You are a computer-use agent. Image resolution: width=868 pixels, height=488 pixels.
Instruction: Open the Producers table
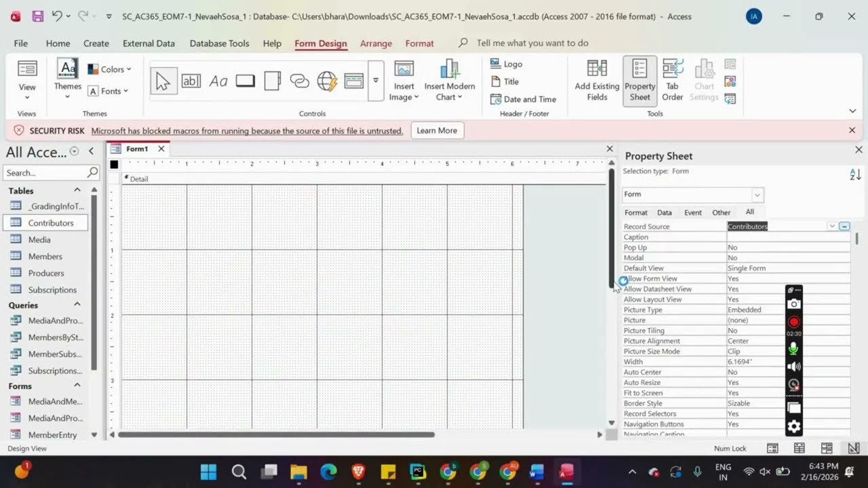click(x=45, y=273)
